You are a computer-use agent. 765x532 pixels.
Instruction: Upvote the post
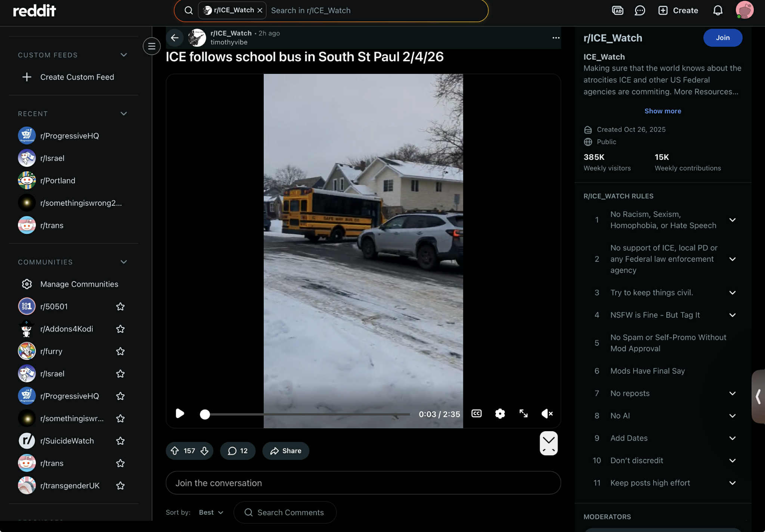(175, 451)
